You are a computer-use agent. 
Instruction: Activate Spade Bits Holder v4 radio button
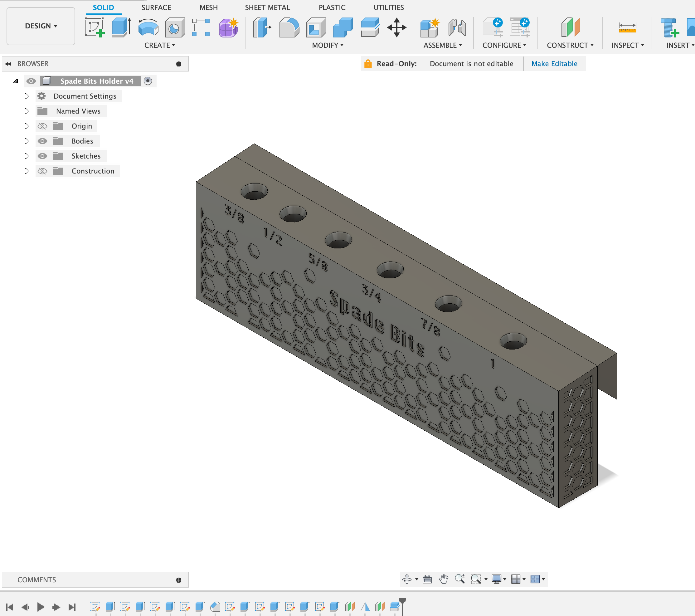(x=148, y=81)
